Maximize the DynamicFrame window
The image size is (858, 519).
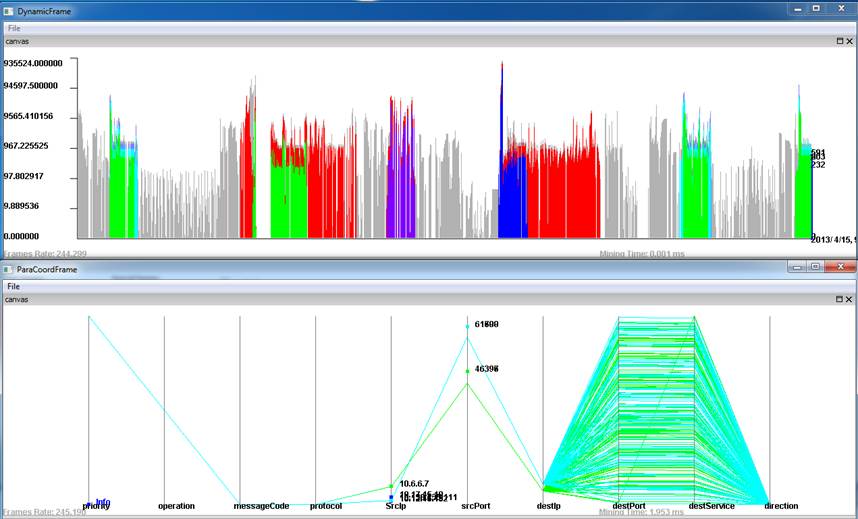(x=816, y=8)
